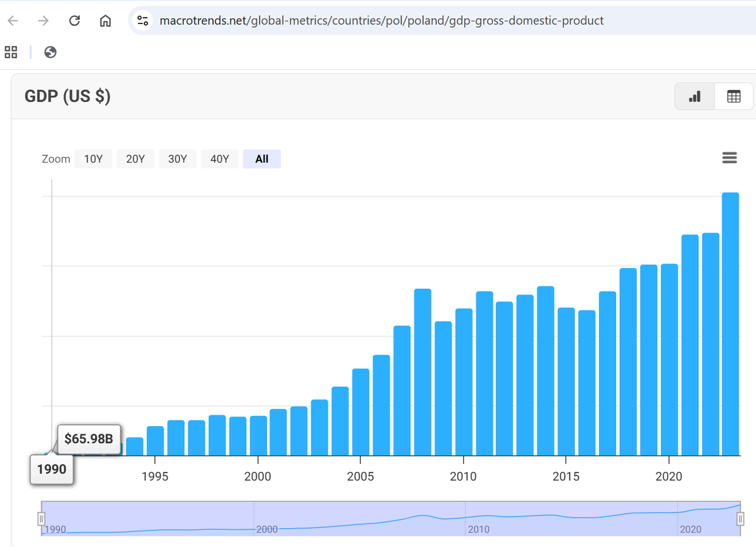Switch to data table view
Screen dimensions: 756x547
click(x=734, y=96)
